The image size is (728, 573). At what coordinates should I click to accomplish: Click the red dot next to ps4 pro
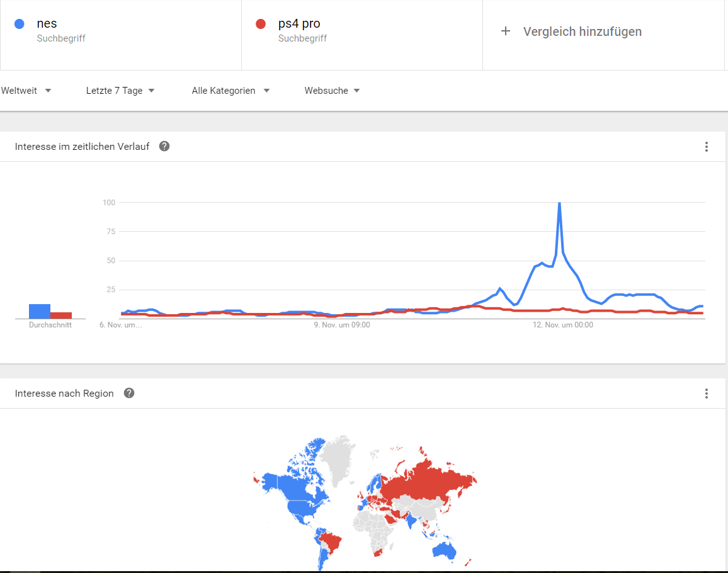click(x=261, y=24)
